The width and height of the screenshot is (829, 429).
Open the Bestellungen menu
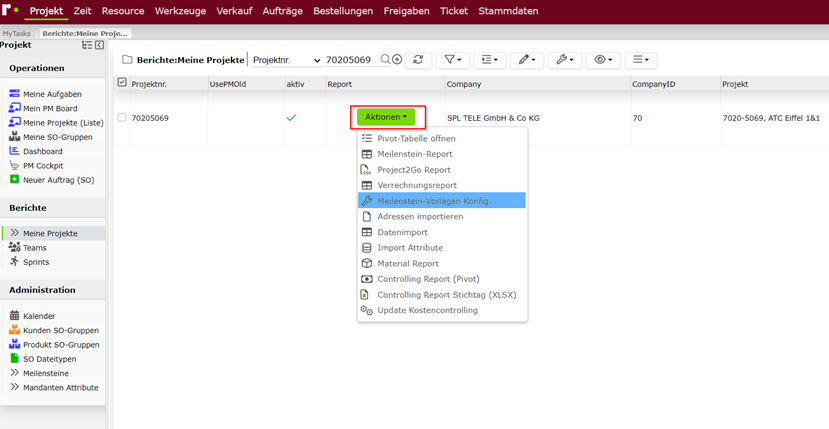pos(343,11)
